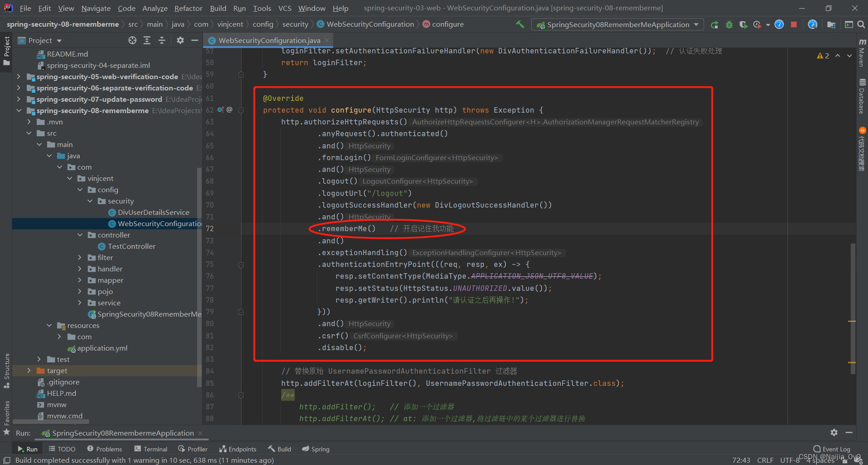
Task: Collapse the controller folder
Action: 80,235
